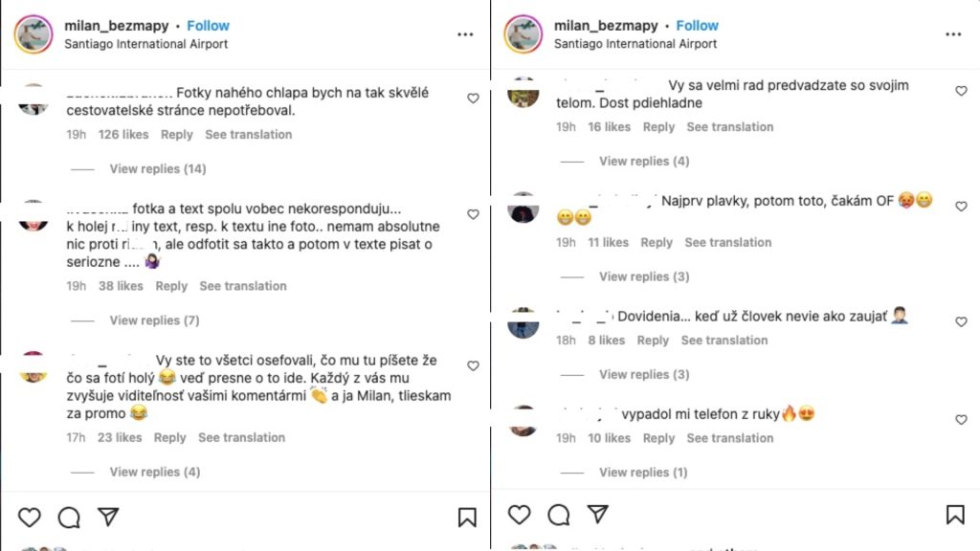Like the 'vypadol mi telefon z ruky' comment
The image size is (980, 551).
click(x=962, y=420)
